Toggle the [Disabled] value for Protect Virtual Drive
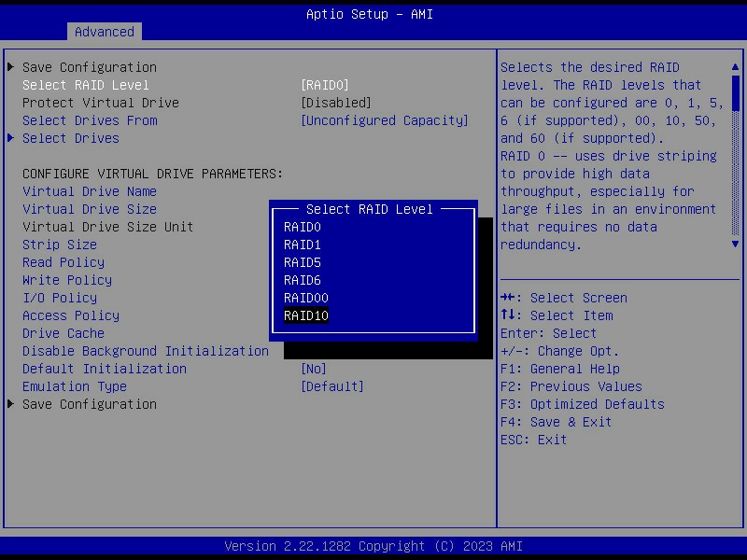747x560 pixels. click(336, 103)
